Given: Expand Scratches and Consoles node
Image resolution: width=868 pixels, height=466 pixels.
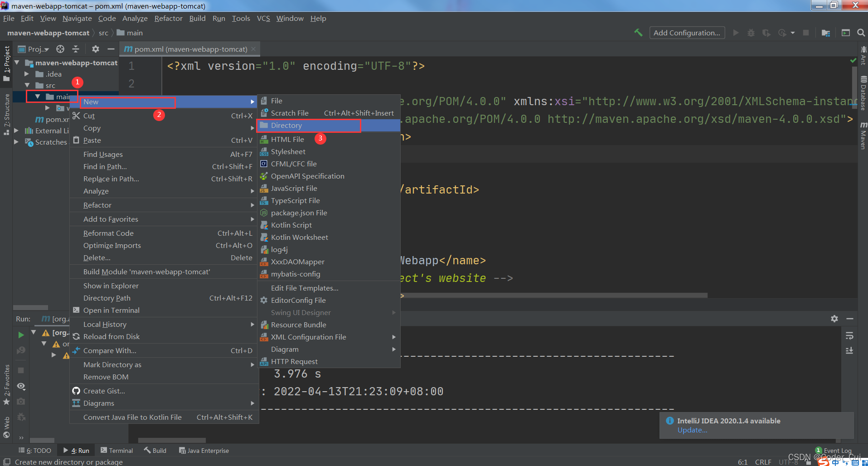Looking at the screenshot, I should [x=16, y=142].
